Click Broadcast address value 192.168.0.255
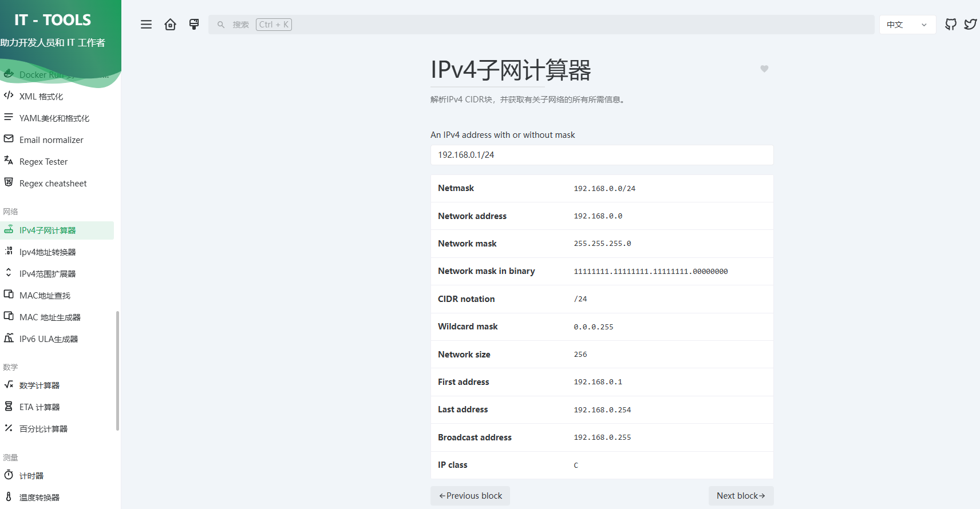980x509 pixels. click(602, 438)
